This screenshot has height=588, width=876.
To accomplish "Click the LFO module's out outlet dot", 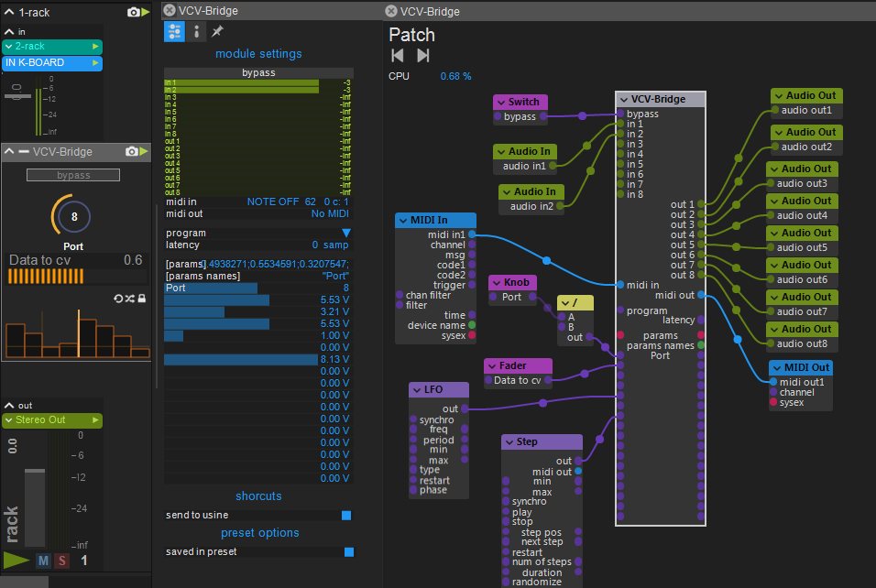I will pos(465,408).
